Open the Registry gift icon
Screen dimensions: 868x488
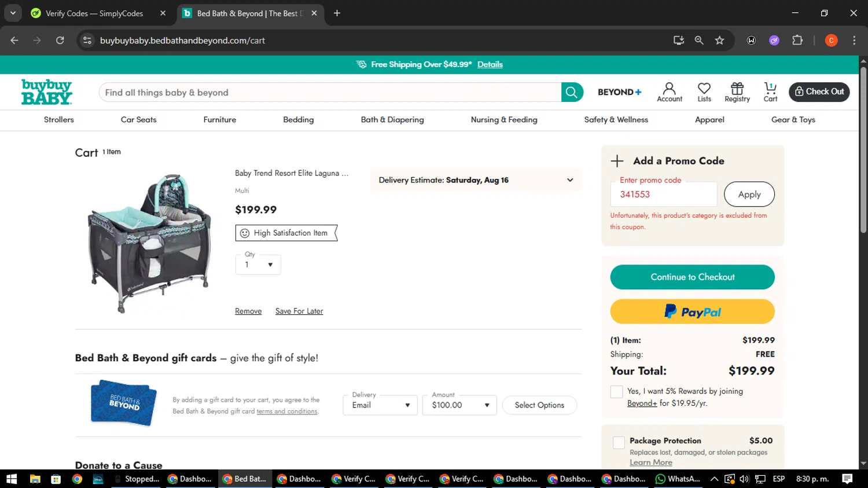pyautogui.click(x=737, y=92)
